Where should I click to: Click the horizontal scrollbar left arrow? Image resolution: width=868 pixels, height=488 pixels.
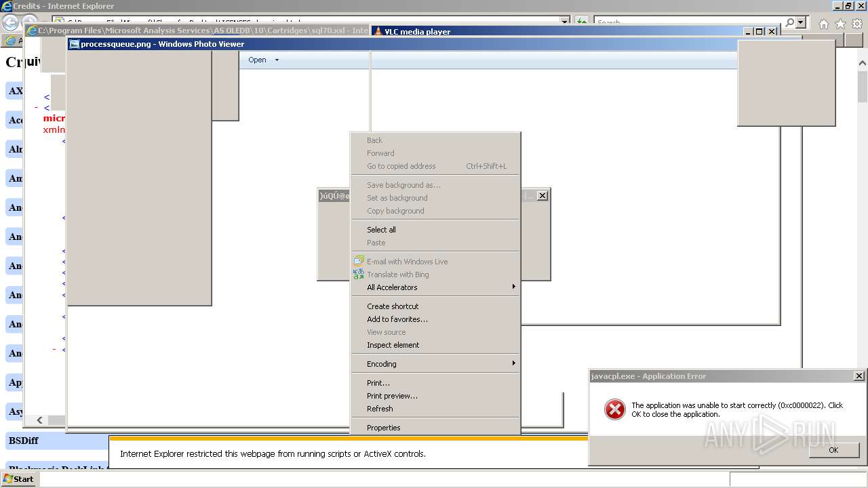point(39,420)
